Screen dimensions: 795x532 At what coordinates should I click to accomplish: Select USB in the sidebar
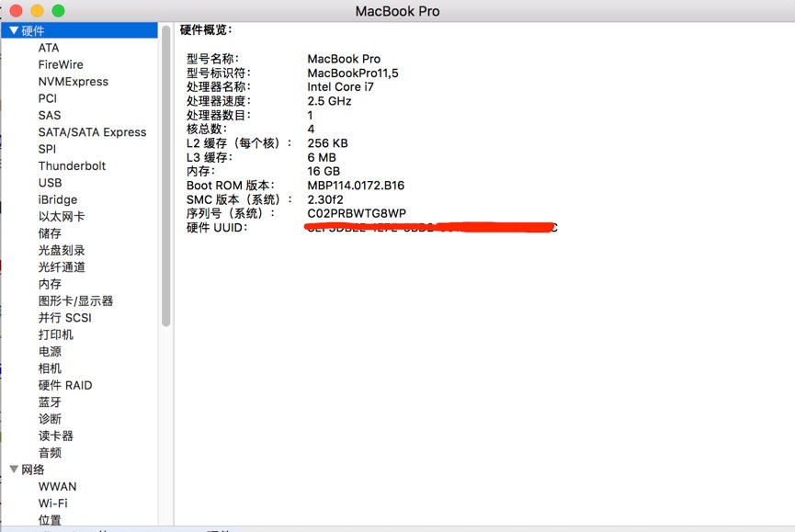[x=51, y=183]
